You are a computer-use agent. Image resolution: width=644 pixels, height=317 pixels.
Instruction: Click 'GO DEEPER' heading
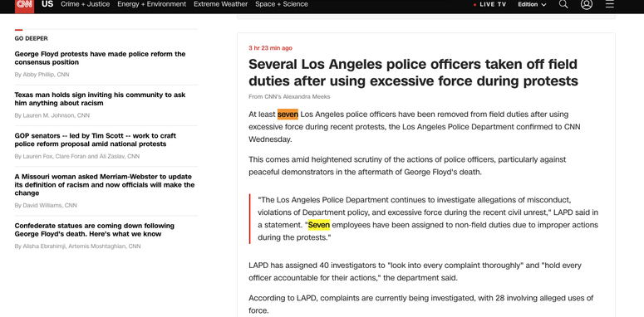tap(32, 38)
